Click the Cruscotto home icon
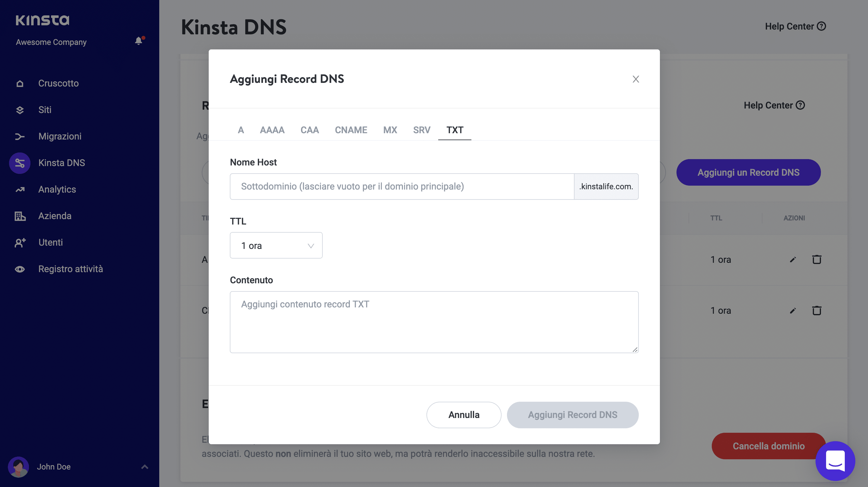Viewport: 868px width, 487px height. [20, 83]
